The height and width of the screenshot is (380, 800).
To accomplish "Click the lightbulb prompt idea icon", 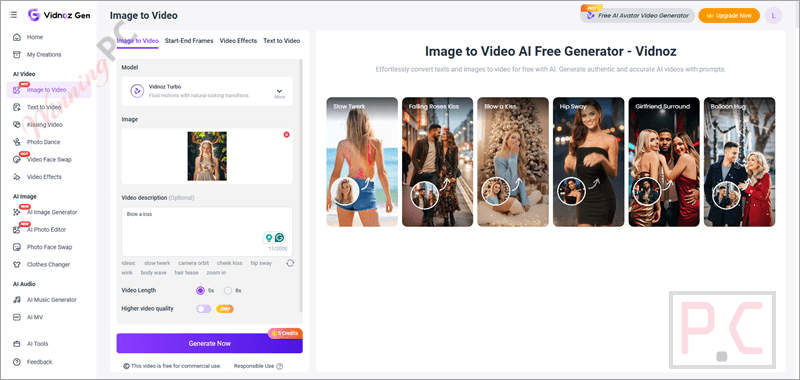I will pyautogui.click(x=268, y=238).
